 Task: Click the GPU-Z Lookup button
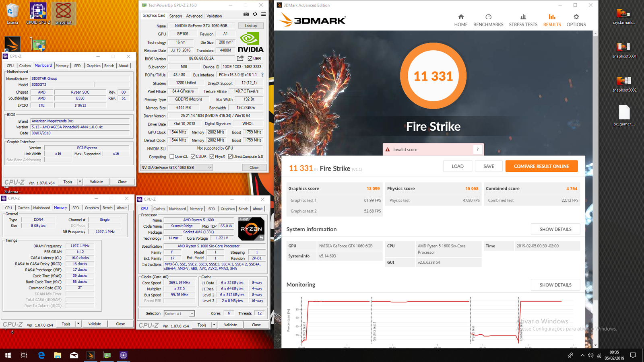(250, 26)
